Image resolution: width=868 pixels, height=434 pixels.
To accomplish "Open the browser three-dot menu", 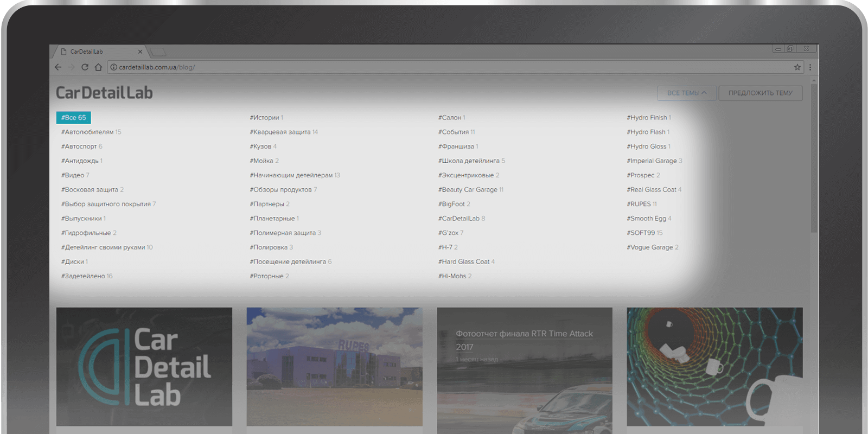I will [x=810, y=67].
